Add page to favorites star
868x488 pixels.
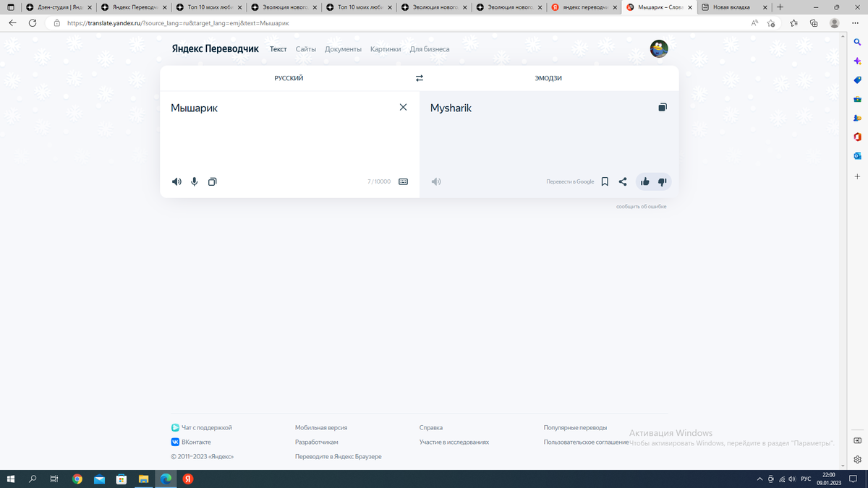[771, 23]
